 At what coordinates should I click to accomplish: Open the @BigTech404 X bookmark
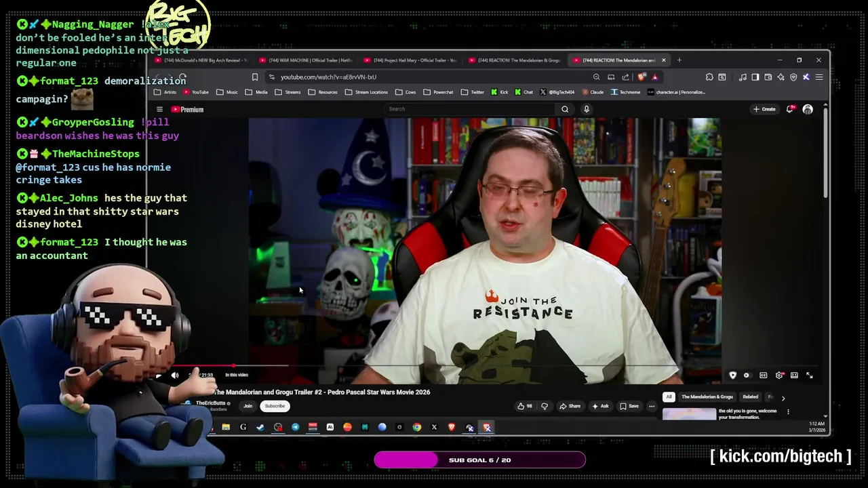tap(557, 92)
